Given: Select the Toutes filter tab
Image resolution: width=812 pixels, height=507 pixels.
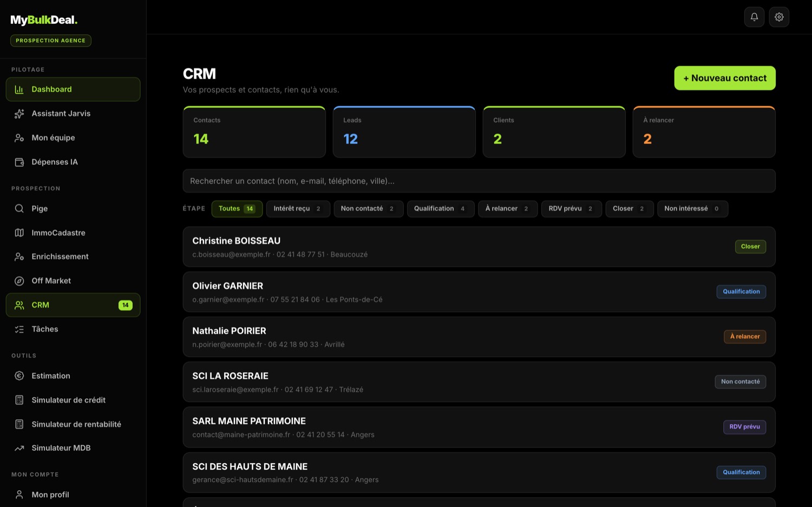Looking at the screenshot, I should (x=237, y=209).
